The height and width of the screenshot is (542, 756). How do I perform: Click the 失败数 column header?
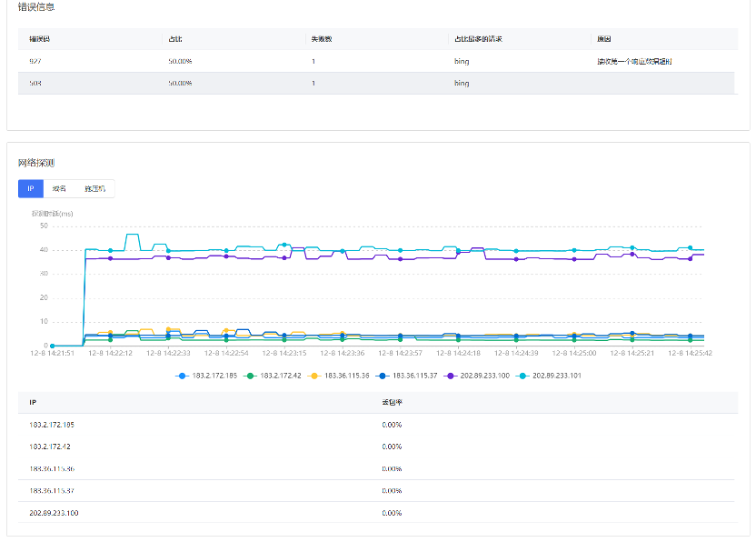pos(321,39)
